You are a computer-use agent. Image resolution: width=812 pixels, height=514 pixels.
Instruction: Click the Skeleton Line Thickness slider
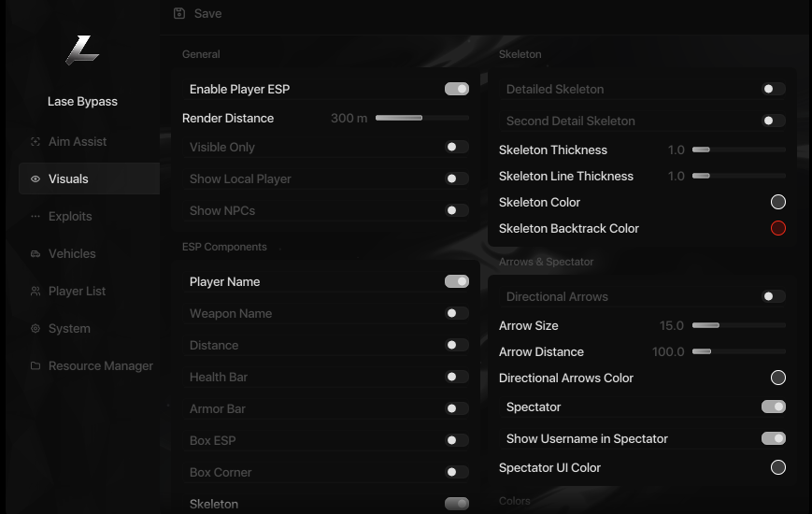(739, 177)
